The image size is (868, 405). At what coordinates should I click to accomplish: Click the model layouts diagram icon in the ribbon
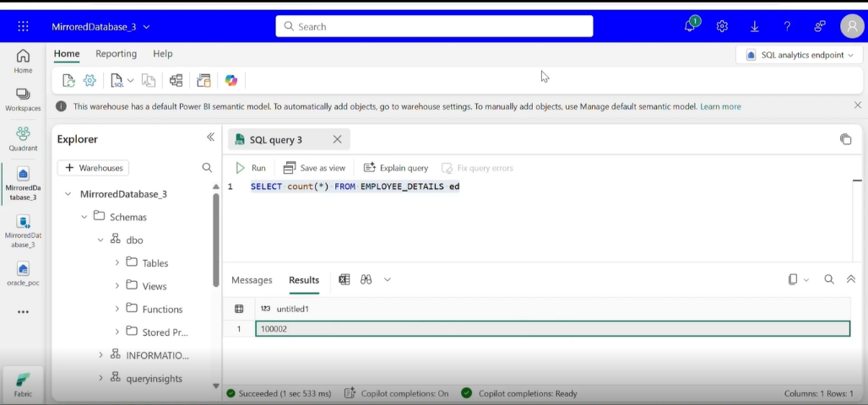coord(176,81)
